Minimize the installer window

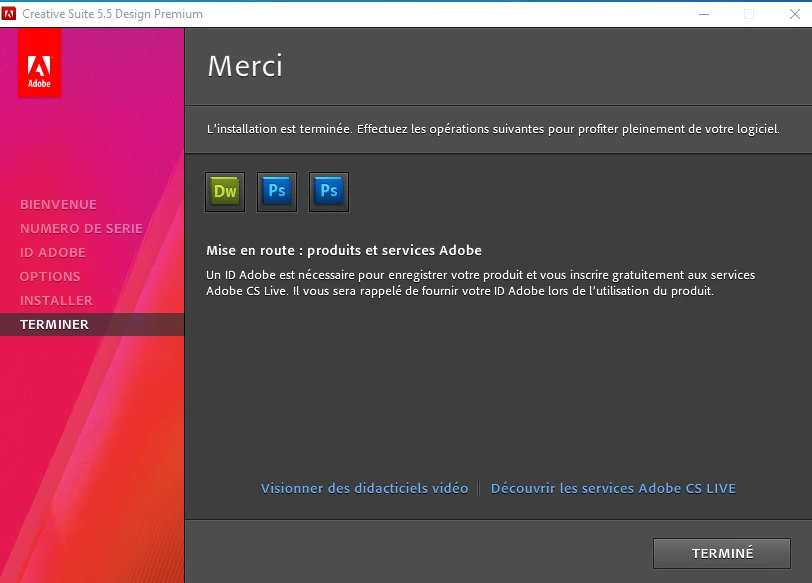point(704,14)
